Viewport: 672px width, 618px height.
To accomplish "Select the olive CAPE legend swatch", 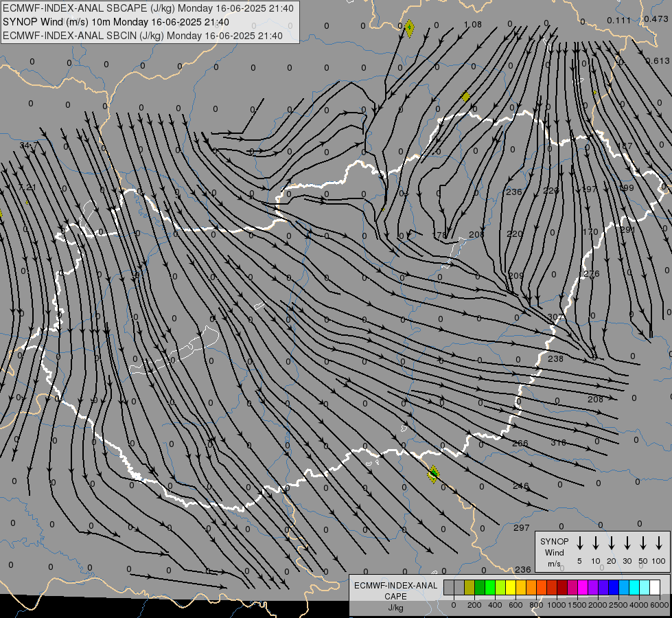I will coord(470,587).
